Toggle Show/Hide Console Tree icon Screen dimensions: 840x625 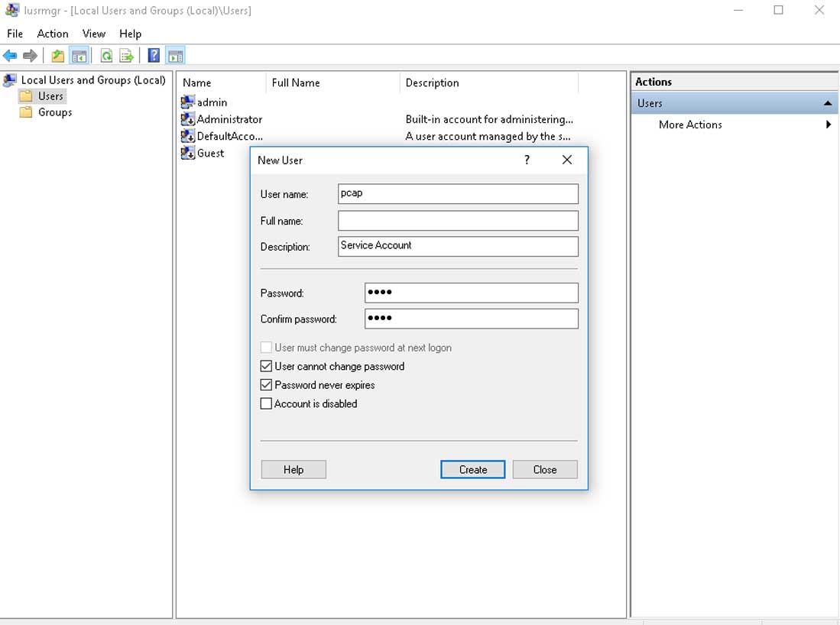coord(79,56)
